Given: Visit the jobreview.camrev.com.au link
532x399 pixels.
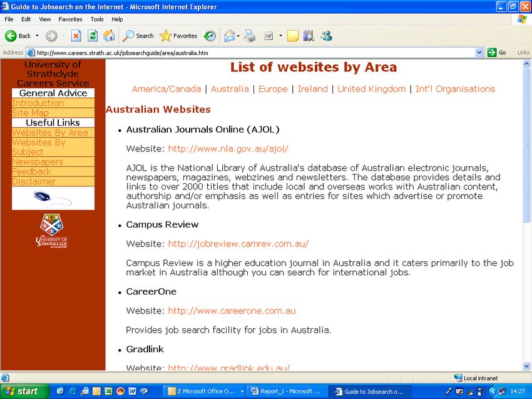Looking at the screenshot, I should pyautogui.click(x=238, y=244).
